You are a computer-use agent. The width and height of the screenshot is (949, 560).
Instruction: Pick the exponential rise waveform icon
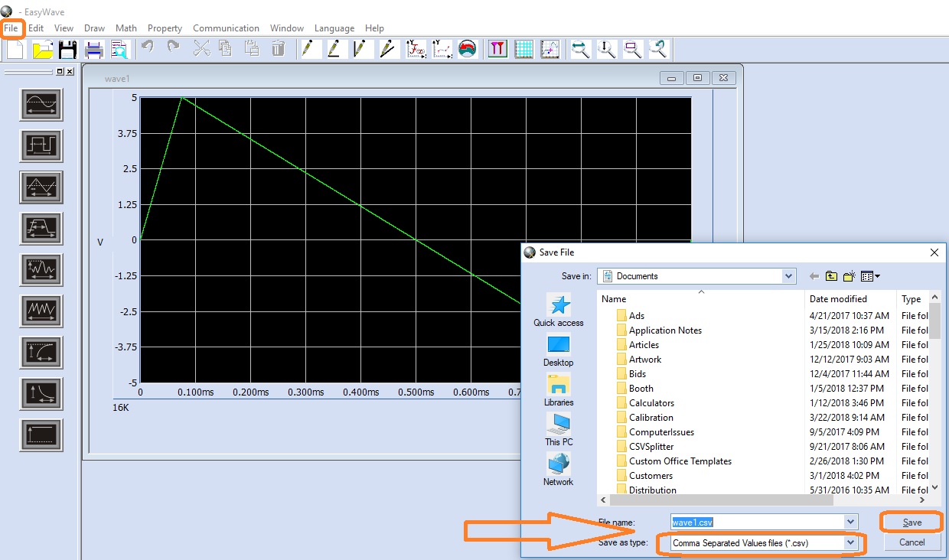[x=41, y=353]
